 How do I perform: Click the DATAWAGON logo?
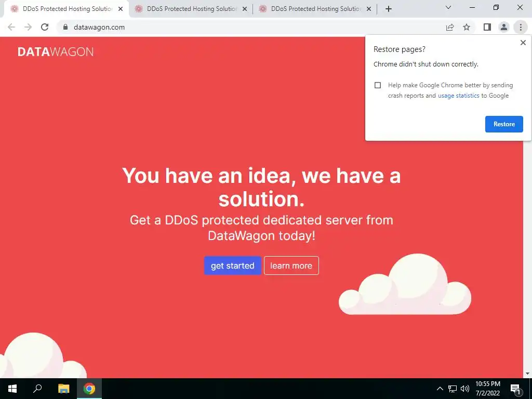(56, 52)
